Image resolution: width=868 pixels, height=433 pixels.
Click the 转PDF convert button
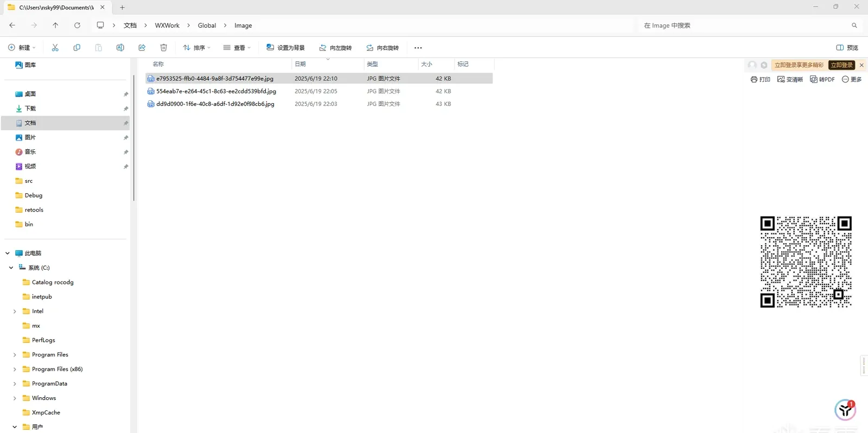click(822, 79)
